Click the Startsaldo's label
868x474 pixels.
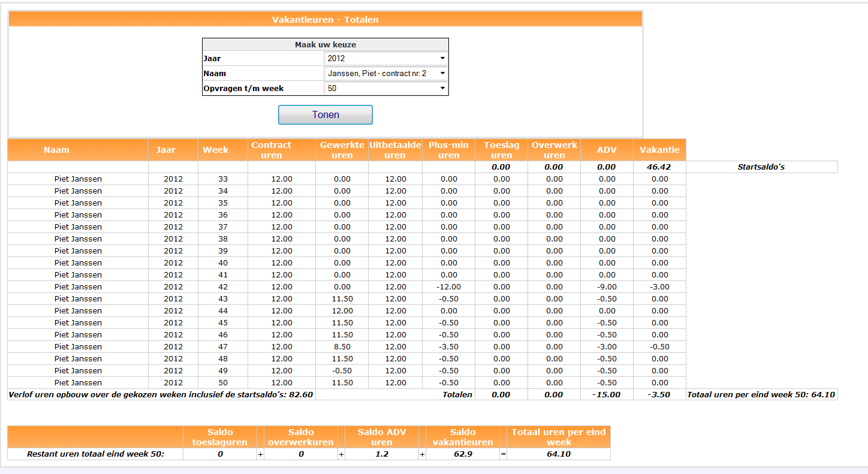coord(761,167)
